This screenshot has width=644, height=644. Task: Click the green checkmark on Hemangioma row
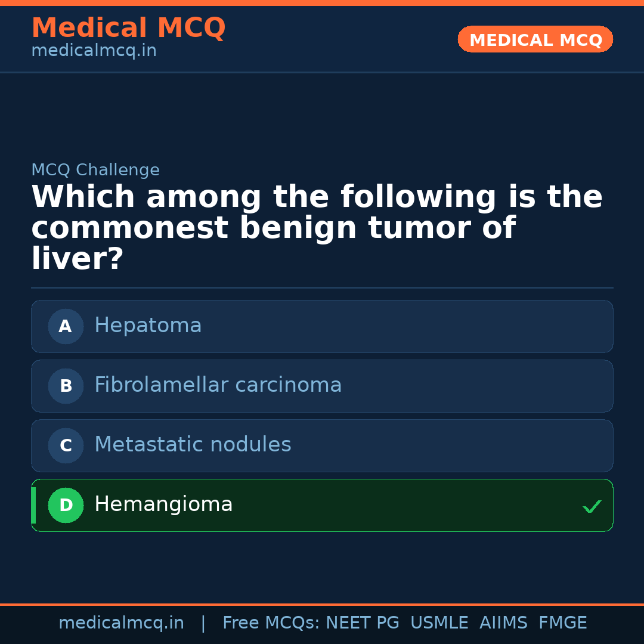[x=592, y=507]
